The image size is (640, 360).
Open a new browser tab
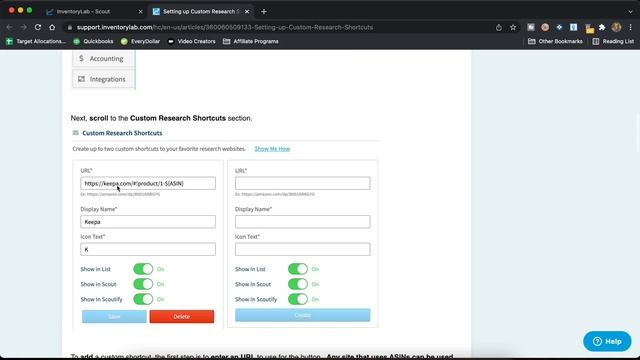click(264, 11)
